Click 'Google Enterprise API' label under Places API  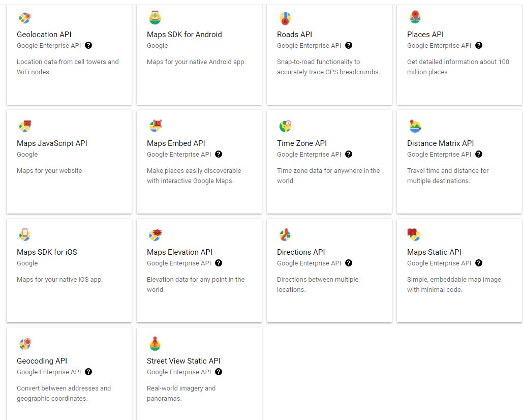click(x=439, y=46)
